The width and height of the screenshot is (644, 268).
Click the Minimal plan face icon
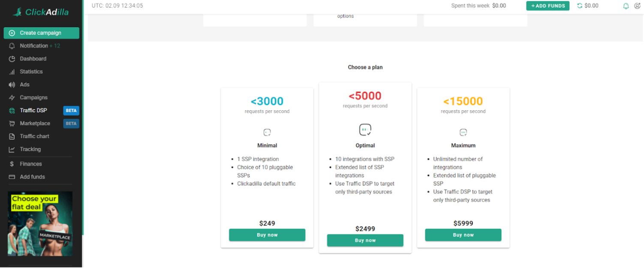[267, 132]
